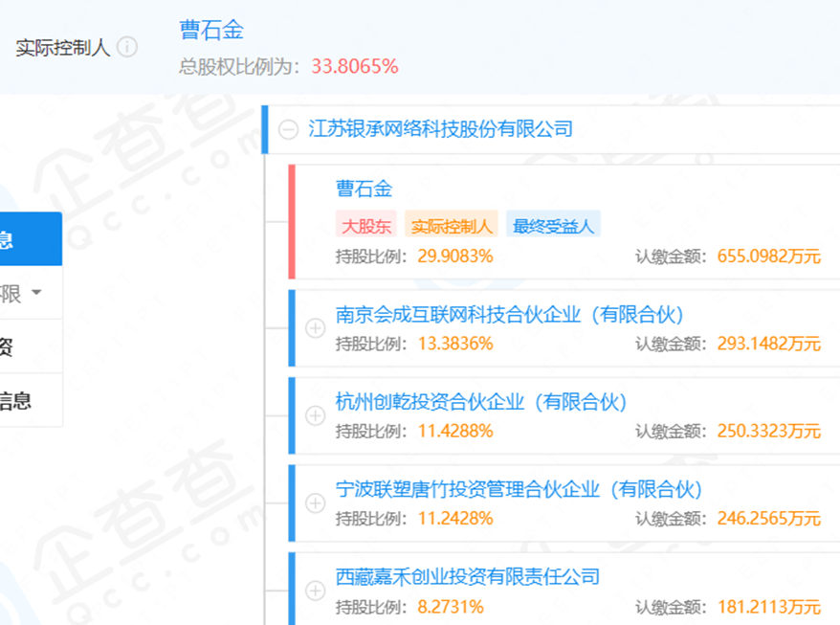Open 曹石金 entry in the shareholder tree
Viewport: 840px width, 625px height.
(364, 189)
